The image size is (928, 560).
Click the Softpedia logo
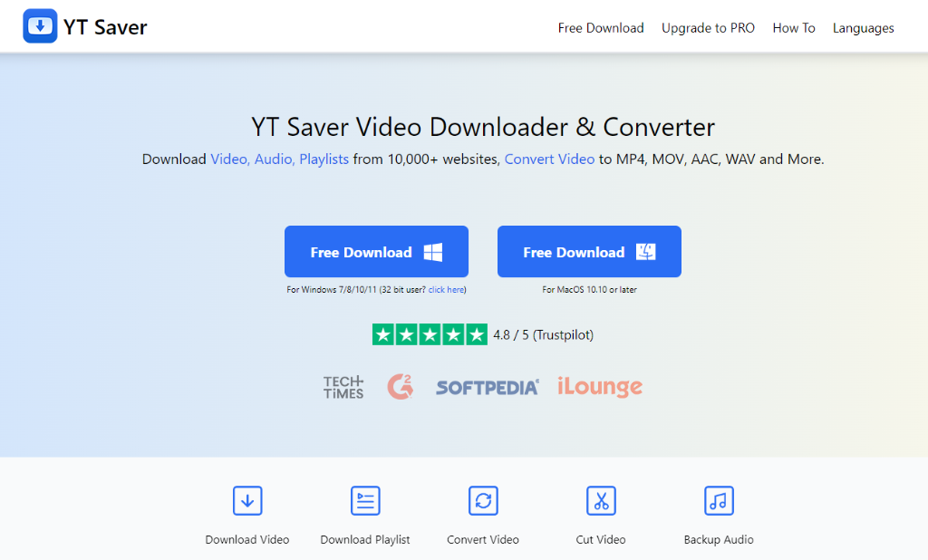pos(487,388)
